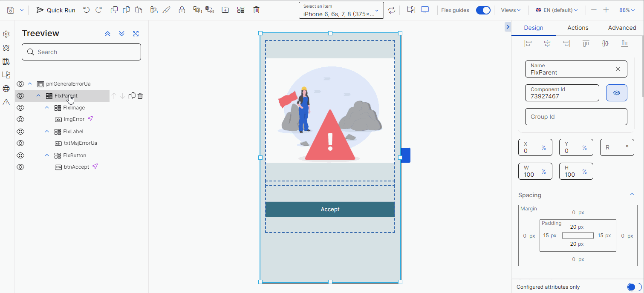Screen dimensions: 644x293
Task: Click the delete trash icon in the toolbar
Action: pos(256,10)
